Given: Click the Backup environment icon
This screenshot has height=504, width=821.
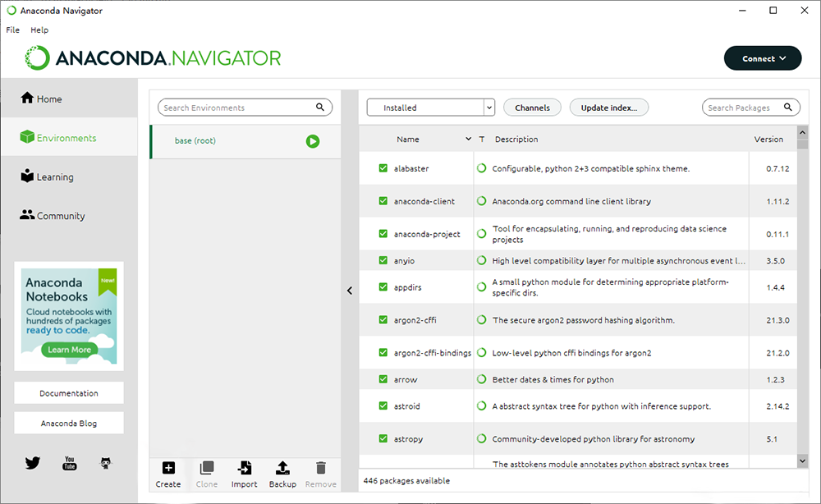Looking at the screenshot, I should tap(282, 469).
